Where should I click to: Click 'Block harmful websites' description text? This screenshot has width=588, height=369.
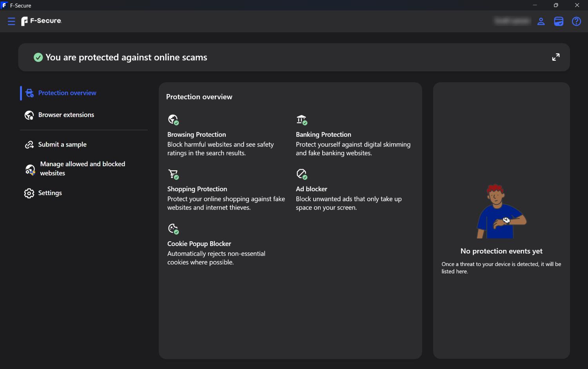click(x=221, y=149)
